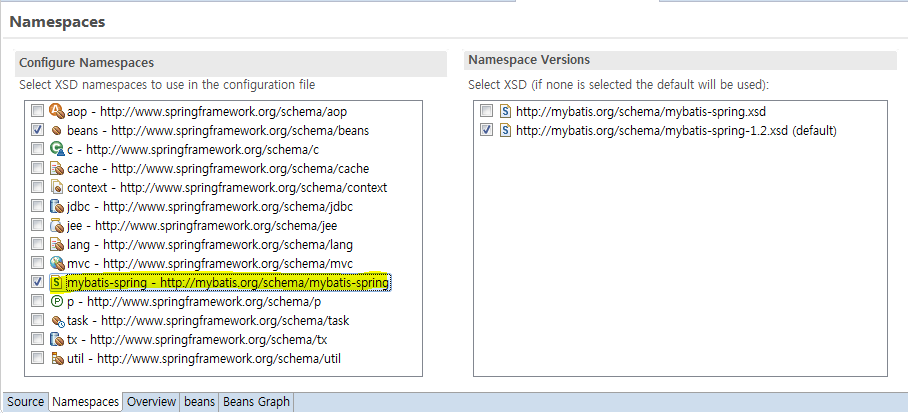Enable the task namespace checkbox

point(37,320)
